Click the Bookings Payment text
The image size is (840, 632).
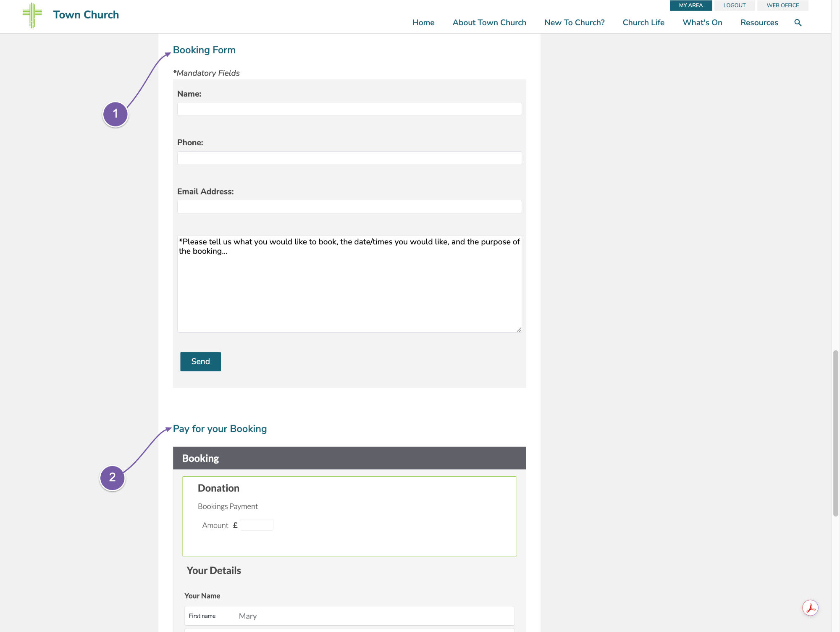[228, 506]
